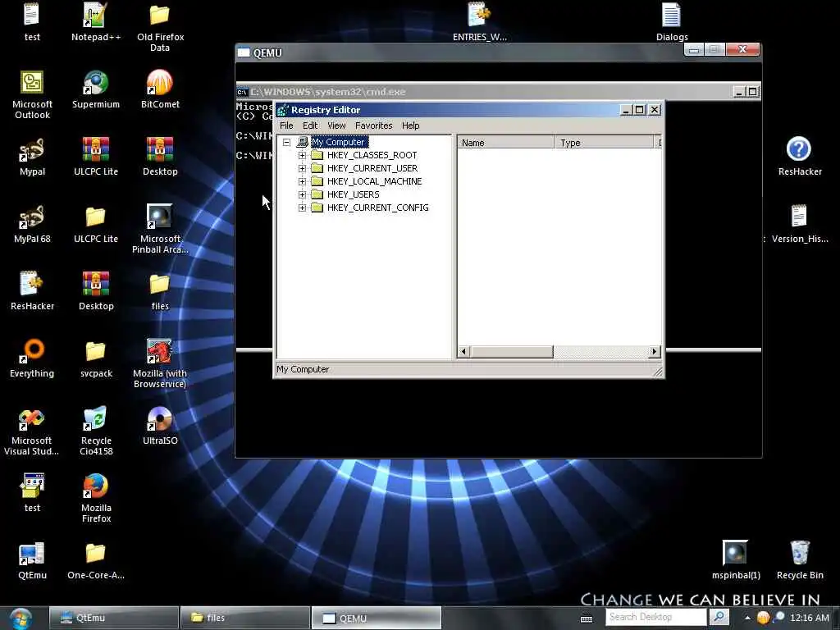Select the My Computer tree item
Screen dimensions: 840x630
339,142
